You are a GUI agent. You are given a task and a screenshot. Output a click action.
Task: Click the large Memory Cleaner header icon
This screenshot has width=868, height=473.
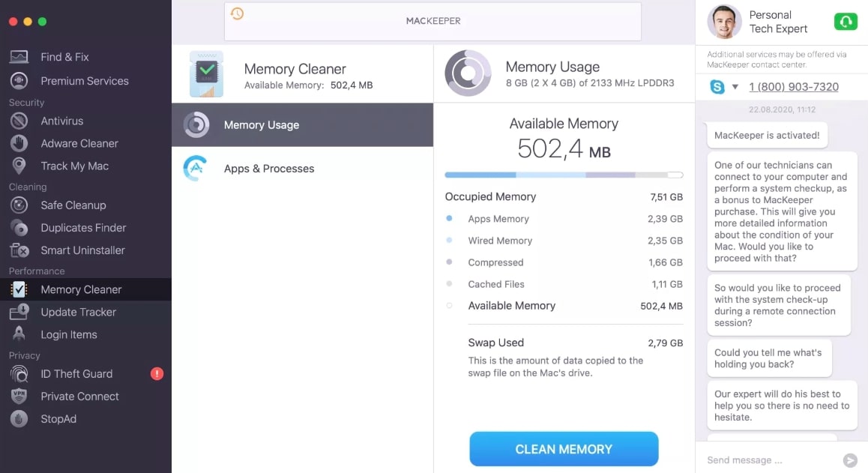click(x=206, y=74)
